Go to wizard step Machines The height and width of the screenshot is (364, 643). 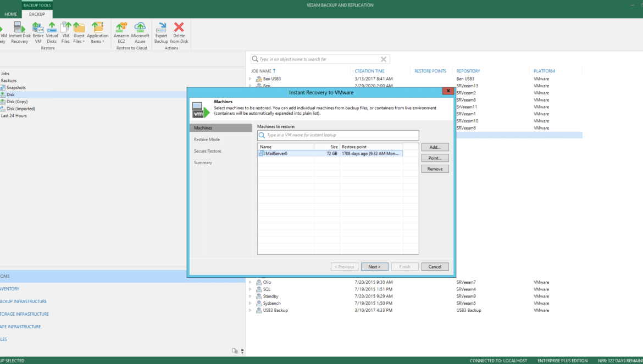pos(221,128)
